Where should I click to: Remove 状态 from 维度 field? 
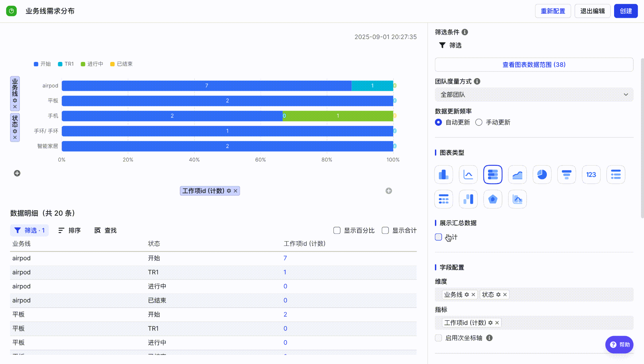click(505, 295)
